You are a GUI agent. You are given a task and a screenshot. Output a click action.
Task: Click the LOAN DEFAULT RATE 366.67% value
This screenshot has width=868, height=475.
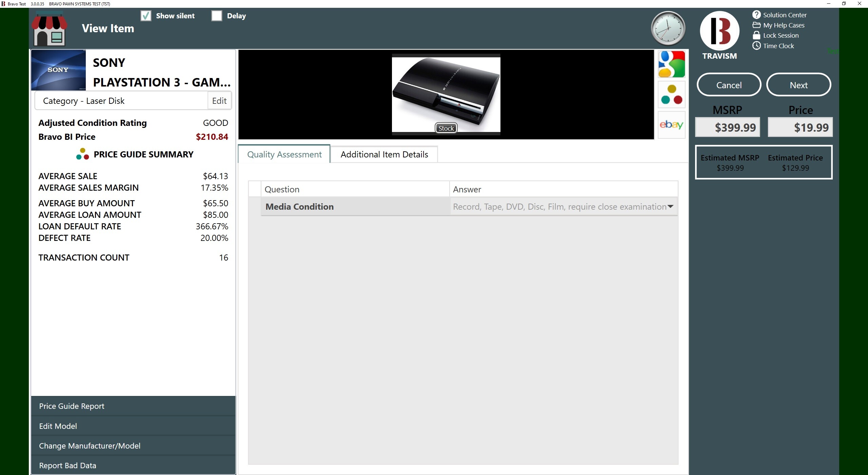[x=212, y=226]
